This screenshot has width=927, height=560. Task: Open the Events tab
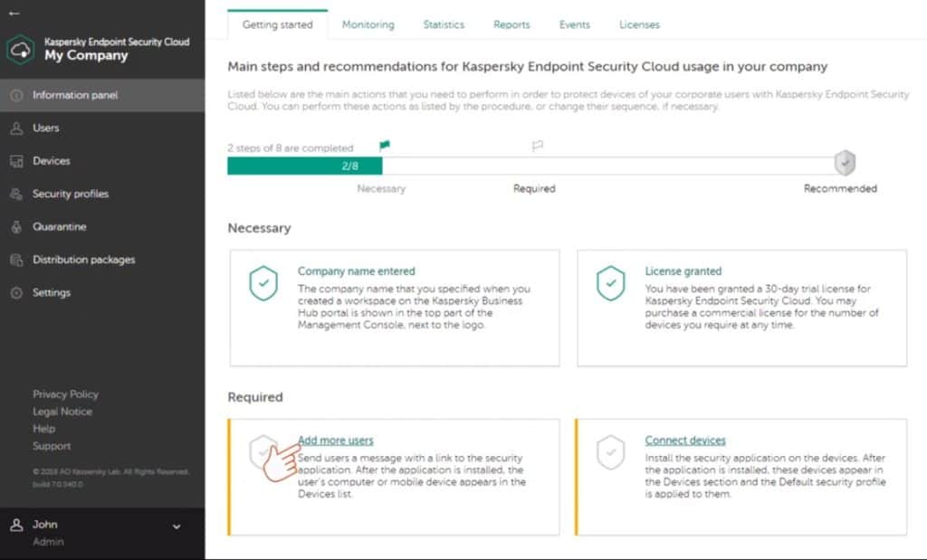574,24
